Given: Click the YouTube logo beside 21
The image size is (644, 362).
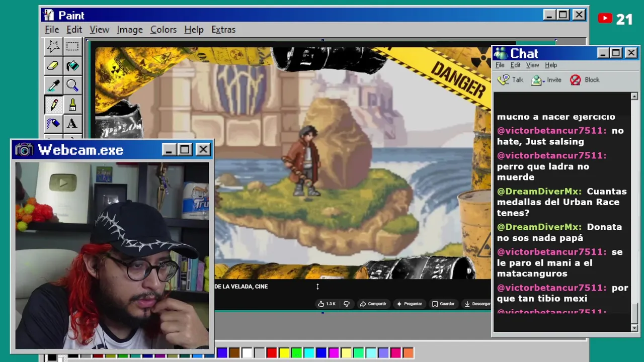Looking at the screenshot, I should pos(605,19).
